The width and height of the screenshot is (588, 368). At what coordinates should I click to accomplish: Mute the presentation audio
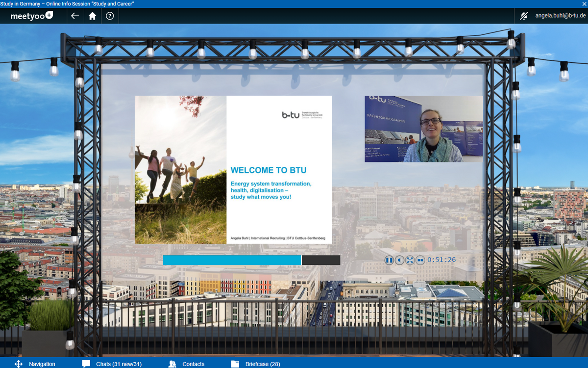coord(399,260)
